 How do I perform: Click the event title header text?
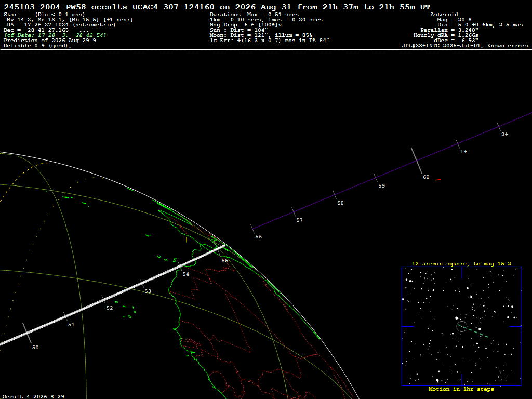click(217, 7)
